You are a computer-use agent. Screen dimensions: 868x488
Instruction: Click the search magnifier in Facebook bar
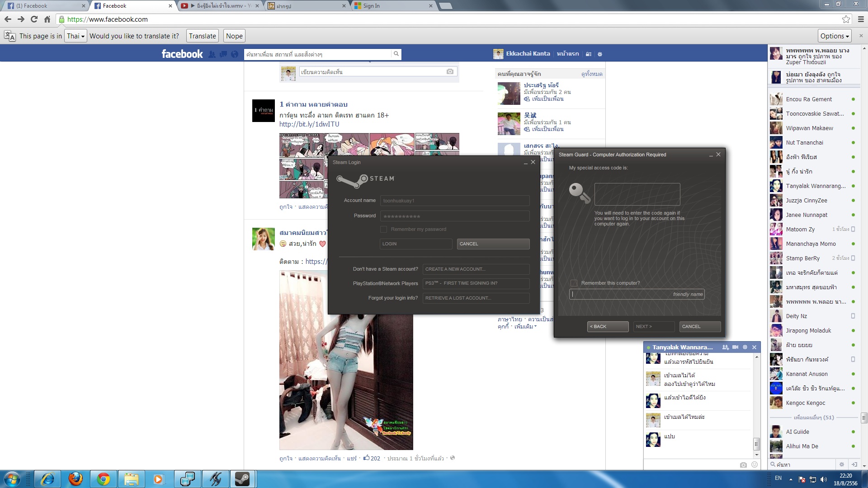(396, 54)
